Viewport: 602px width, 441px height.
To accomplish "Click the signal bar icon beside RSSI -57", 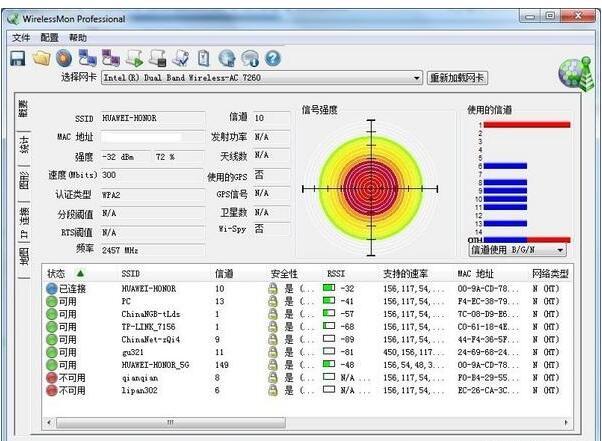I will coord(329,313).
